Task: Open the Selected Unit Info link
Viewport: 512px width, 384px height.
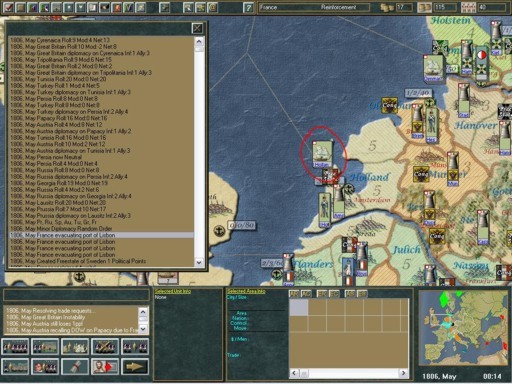Action: click(x=173, y=291)
